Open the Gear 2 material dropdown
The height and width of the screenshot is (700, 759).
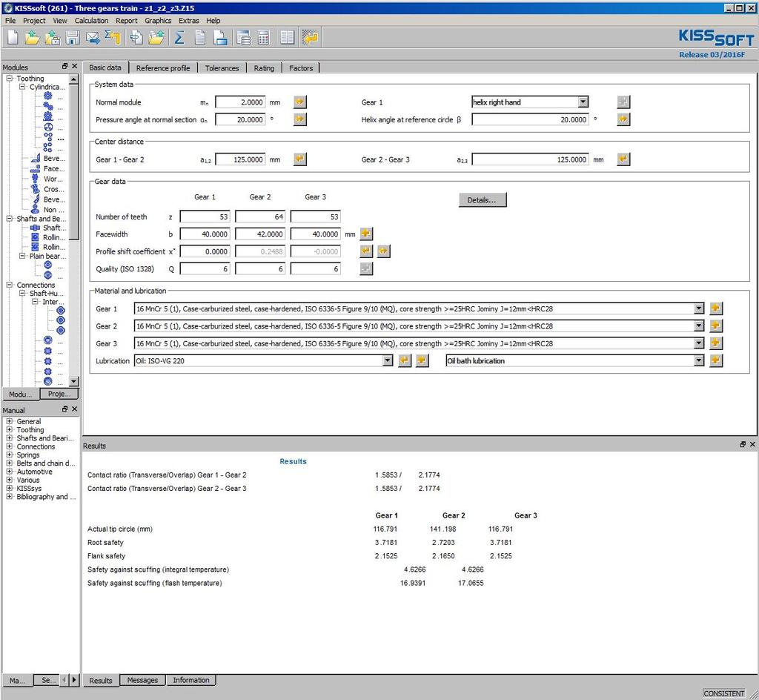(698, 326)
